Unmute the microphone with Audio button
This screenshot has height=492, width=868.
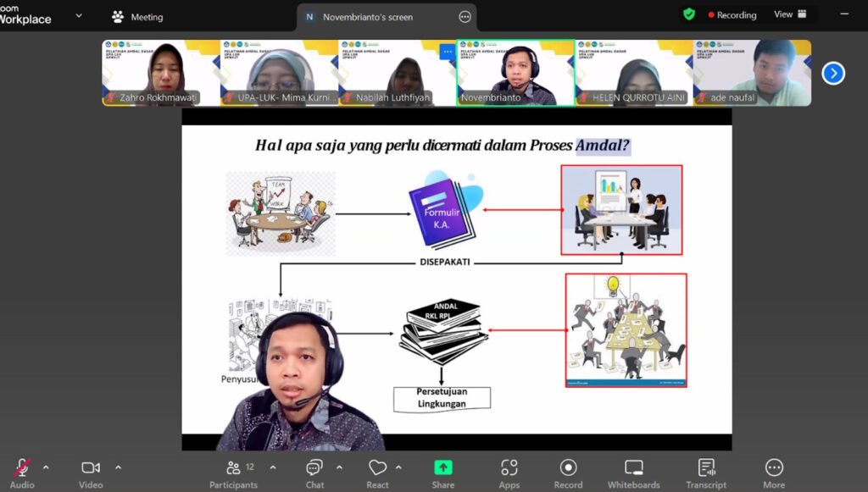[22, 473]
